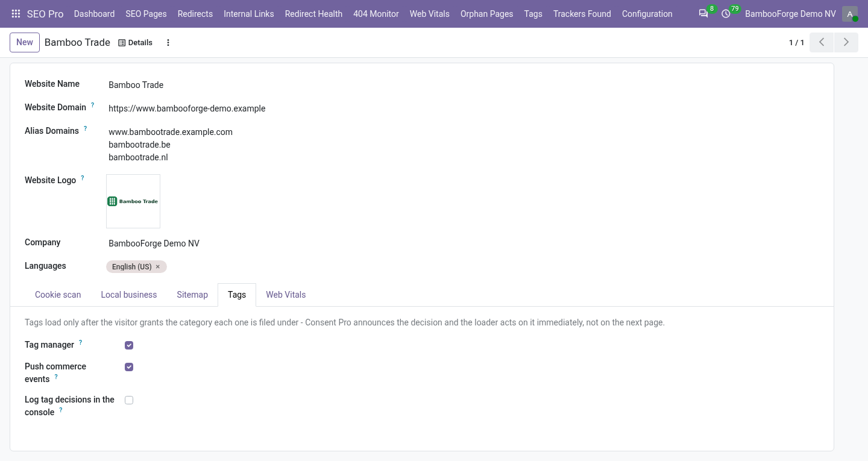
Task: Switch to the Local business tab
Action: pos(129,295)
